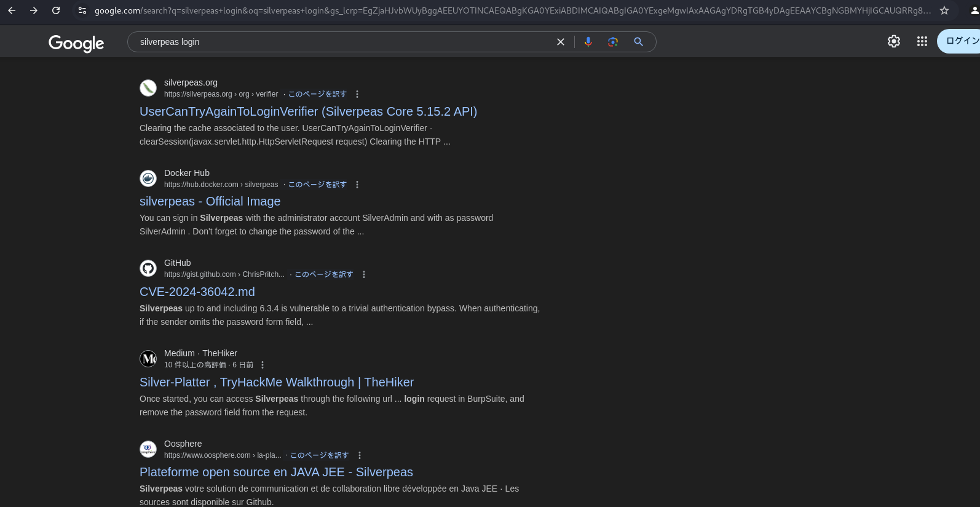Open more options for the Medium result
980x507 pixels.
[x=263, y=365]
